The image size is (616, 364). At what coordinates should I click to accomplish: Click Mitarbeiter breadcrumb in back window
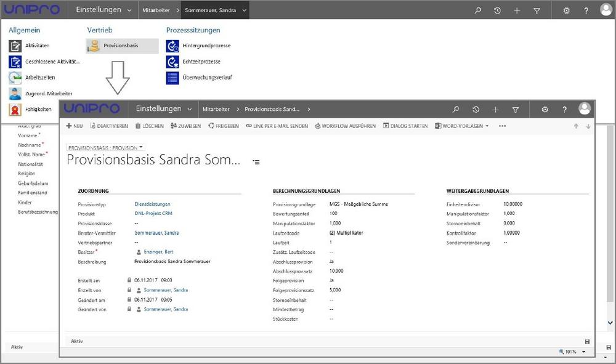pyautogui.click(x=156, y=10)
